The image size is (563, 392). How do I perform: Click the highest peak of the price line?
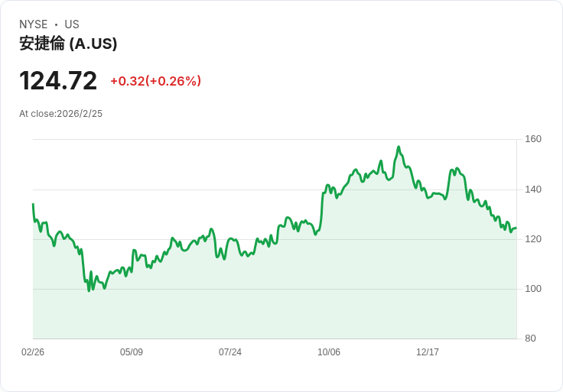399,147
